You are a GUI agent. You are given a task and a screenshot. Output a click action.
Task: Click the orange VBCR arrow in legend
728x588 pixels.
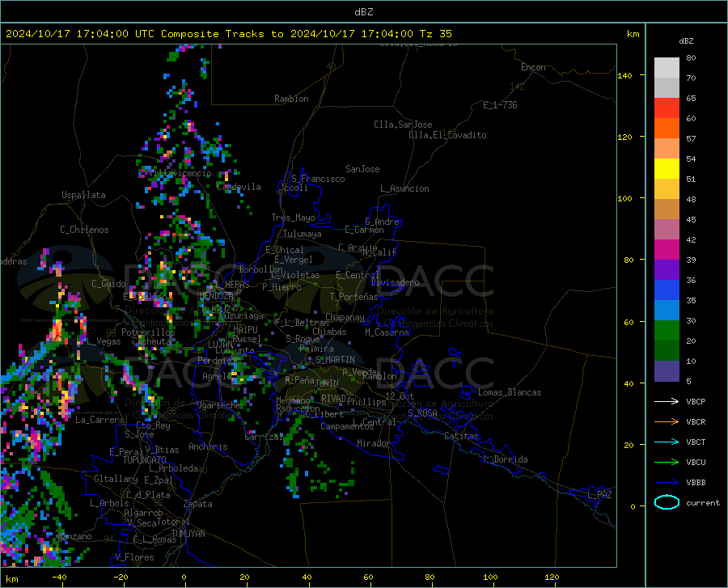click(x=667, y=421)
